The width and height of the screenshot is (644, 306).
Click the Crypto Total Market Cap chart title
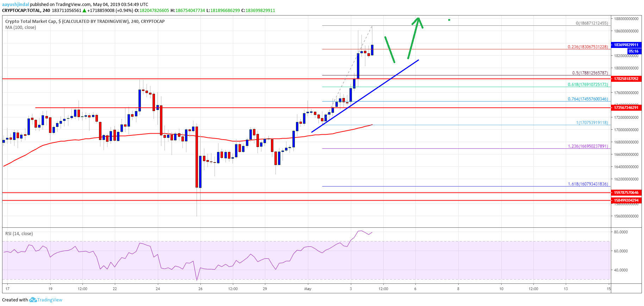coord(85,22)
